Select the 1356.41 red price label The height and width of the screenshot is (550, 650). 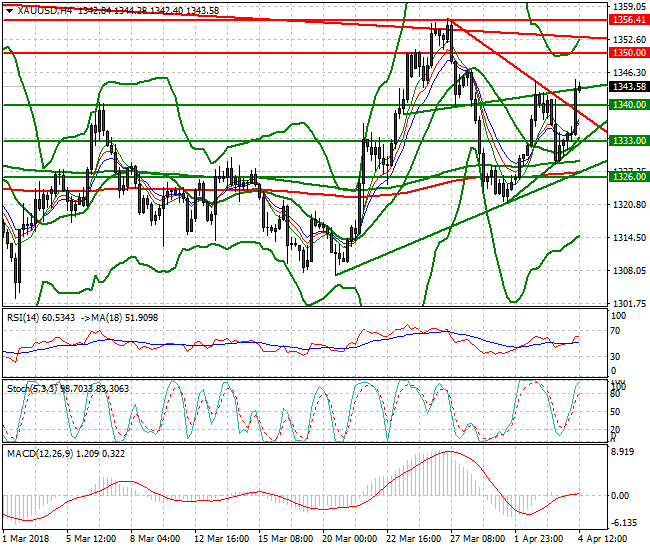click(629, 19)
